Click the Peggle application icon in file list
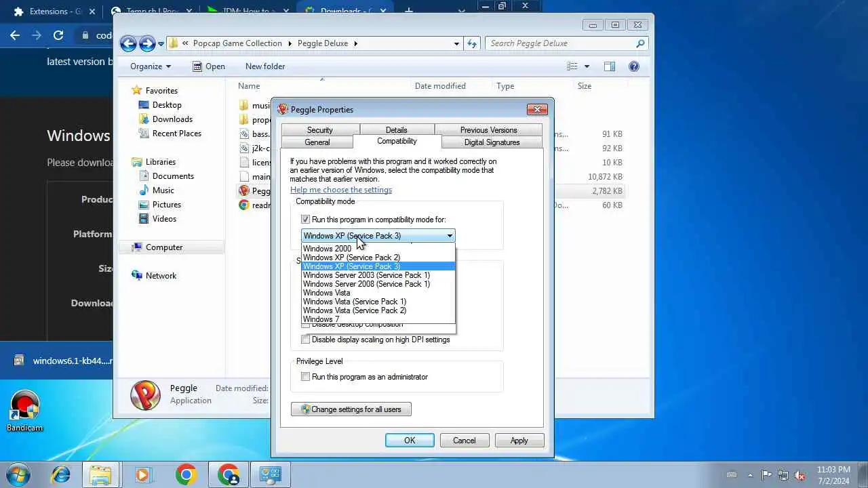This screenshot has width=868, height=488. 244,191
